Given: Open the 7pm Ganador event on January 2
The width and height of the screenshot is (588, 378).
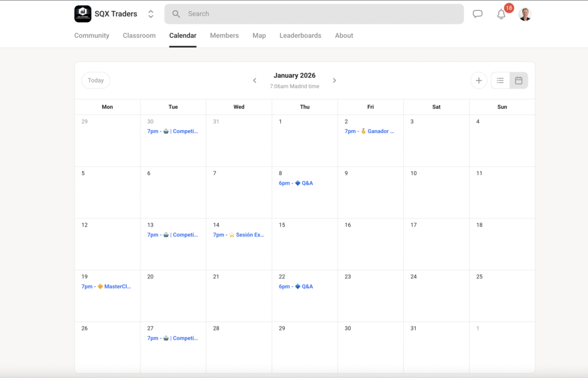Looking at the screenshot, I should (x=369, y=131).
